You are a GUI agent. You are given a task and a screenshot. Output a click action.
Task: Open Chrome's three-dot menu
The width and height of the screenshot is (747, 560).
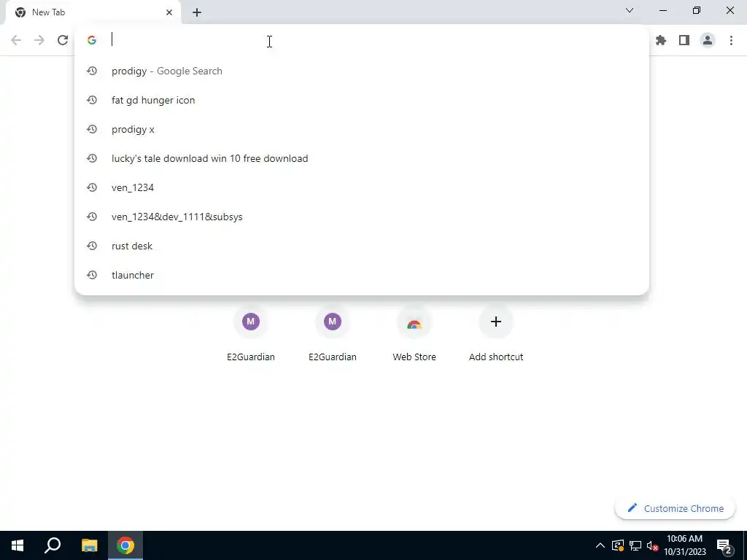[x=731, y=41]
